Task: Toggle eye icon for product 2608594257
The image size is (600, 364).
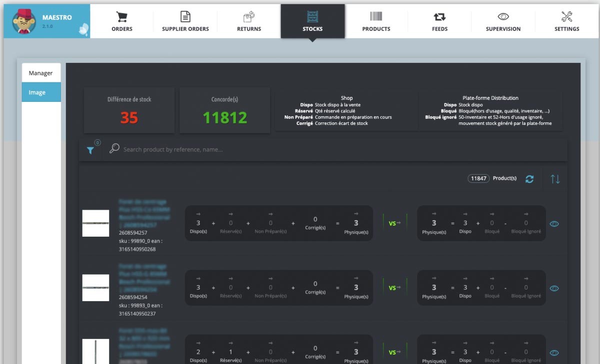Action: [554, 224]
